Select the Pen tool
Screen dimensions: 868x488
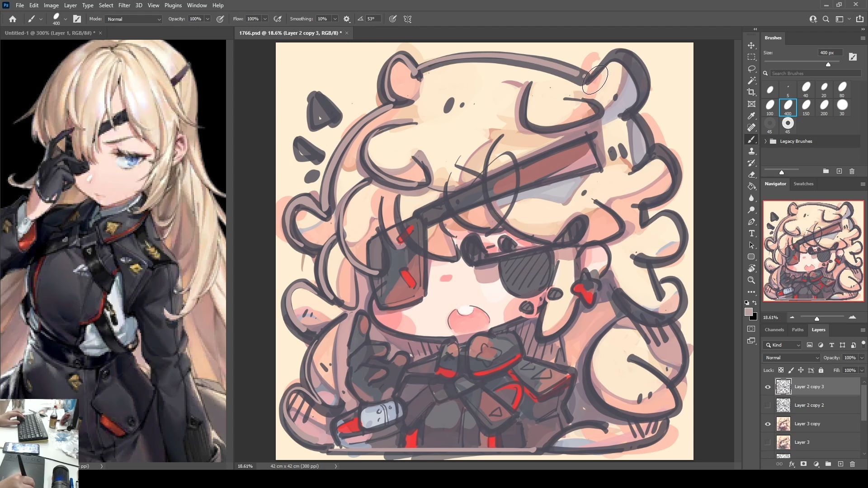click(751, 221)
